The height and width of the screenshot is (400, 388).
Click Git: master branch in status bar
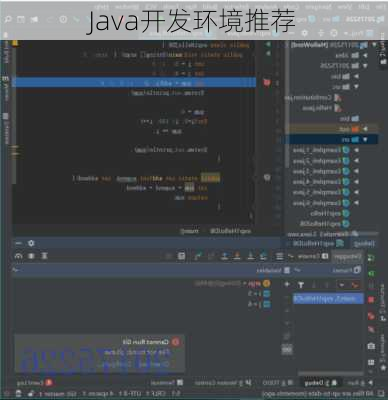pyautogui.click(x=57, y=394)
